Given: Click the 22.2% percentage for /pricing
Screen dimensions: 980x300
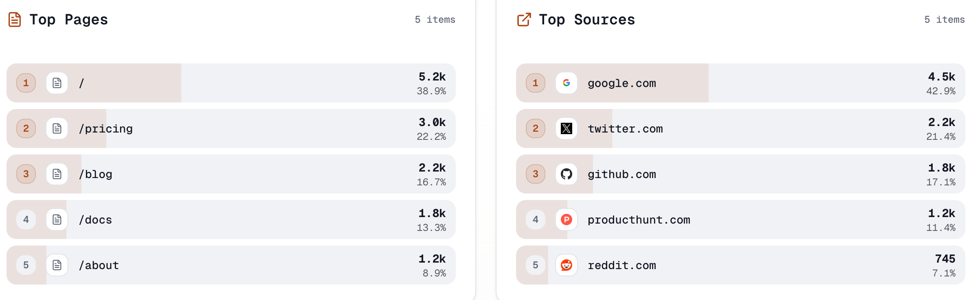Looking at the screenshot, I should 431,137.
